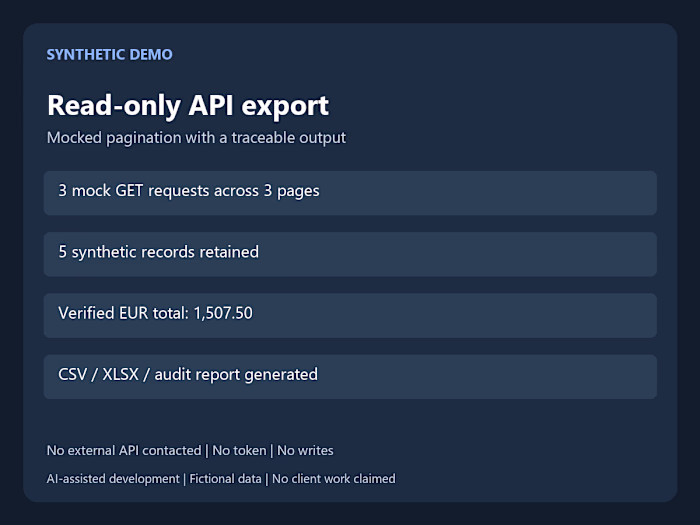Click the '5 synthetic records retained' row

350,254
